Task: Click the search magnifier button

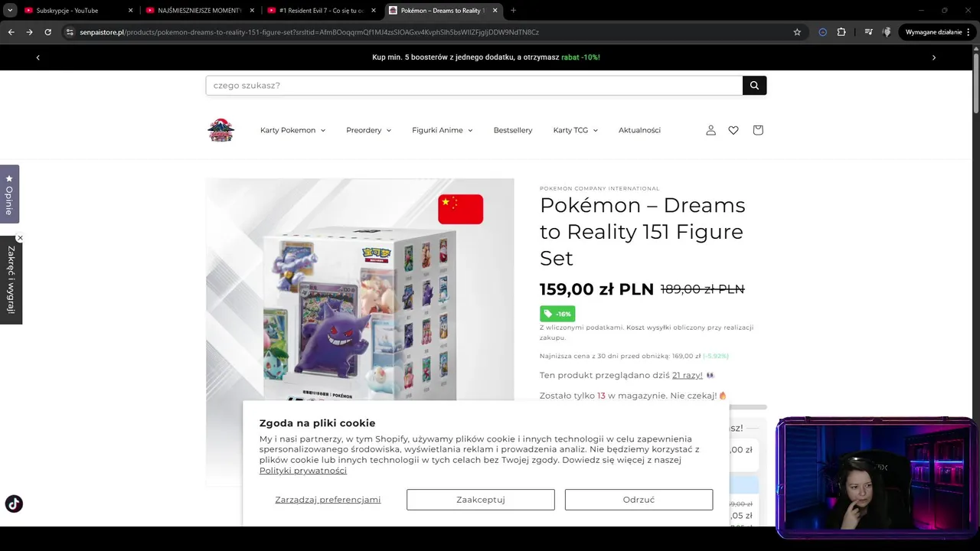Action: (754, 86)
